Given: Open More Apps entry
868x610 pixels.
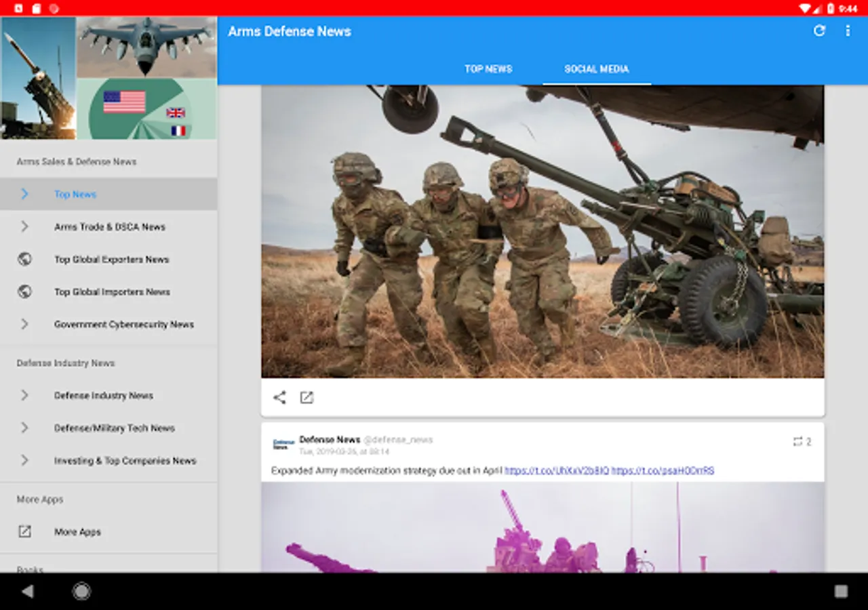Looking at the screenshot, I should (108, 531).
